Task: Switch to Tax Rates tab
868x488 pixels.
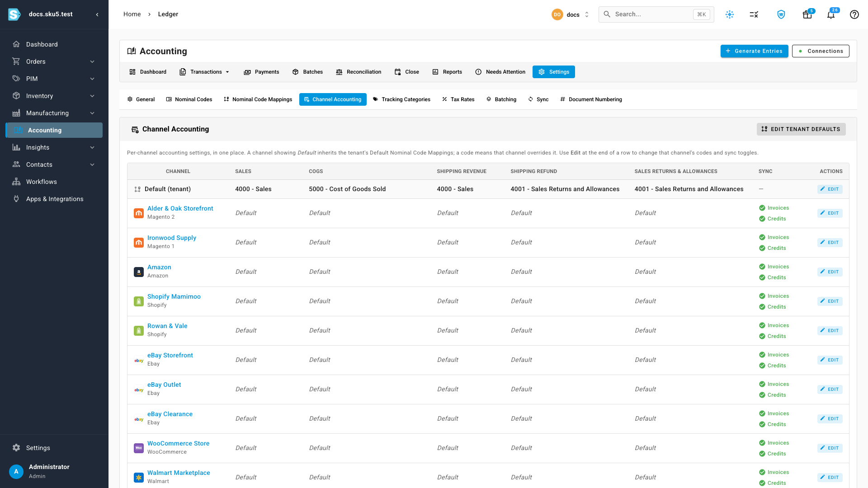Action: [458, 99]
